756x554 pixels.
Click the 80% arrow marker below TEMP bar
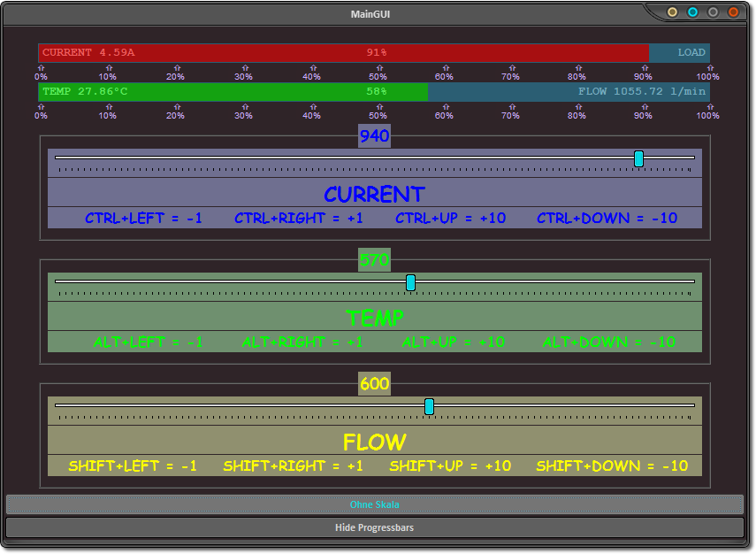coord(577,107)
